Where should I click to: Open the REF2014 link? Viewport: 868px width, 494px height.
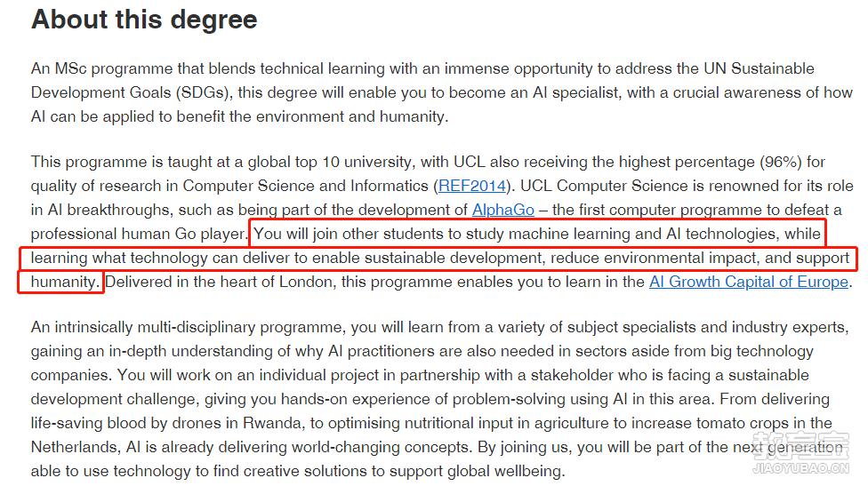[472, 186]
